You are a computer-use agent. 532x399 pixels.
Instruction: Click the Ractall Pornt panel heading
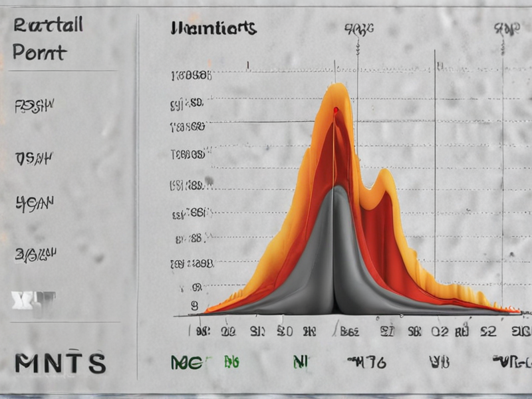[x=47, y=40]
